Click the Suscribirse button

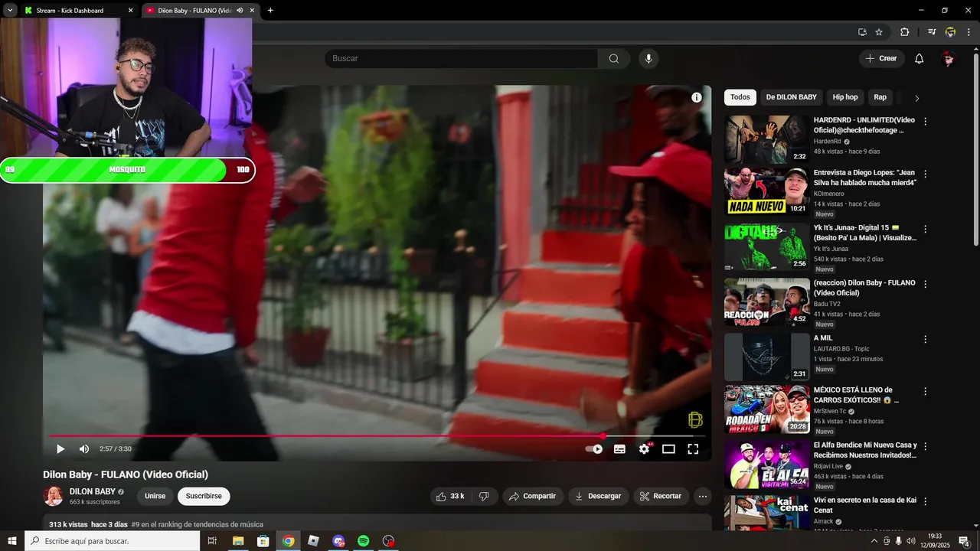(204, 496)
